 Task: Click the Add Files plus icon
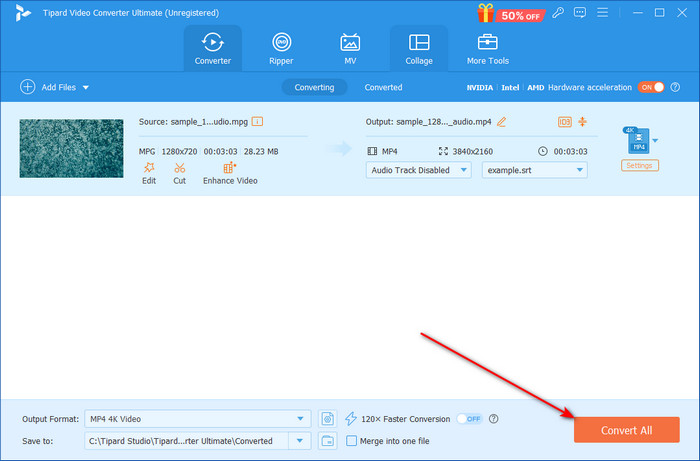pyautogui.click(x=28, y=87)
